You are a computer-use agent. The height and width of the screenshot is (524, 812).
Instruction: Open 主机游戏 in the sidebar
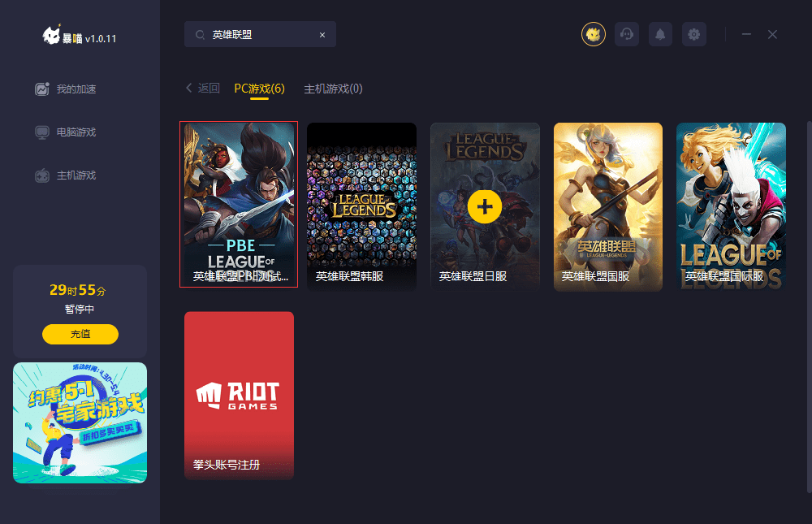pyautogui.click(x=66, y=175)
